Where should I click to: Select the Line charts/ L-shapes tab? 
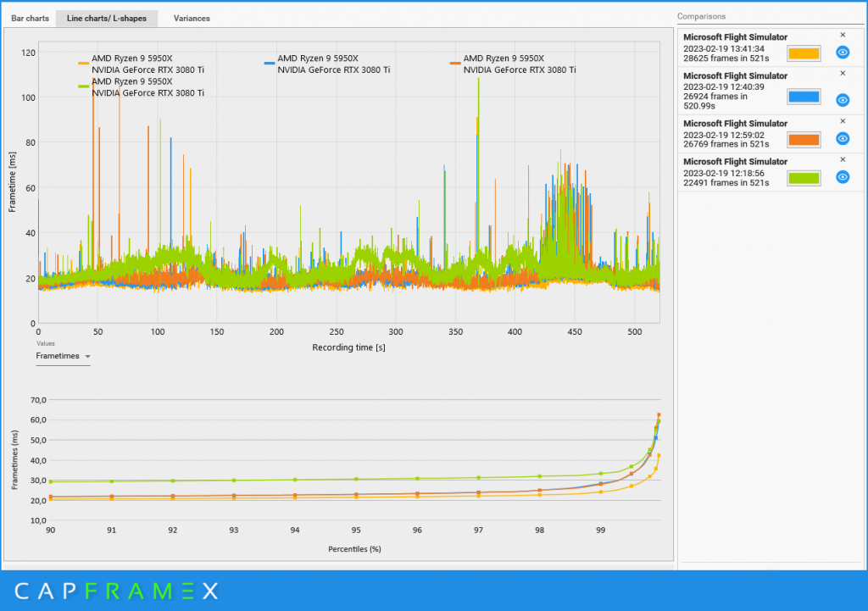click(x=107, y=19)
